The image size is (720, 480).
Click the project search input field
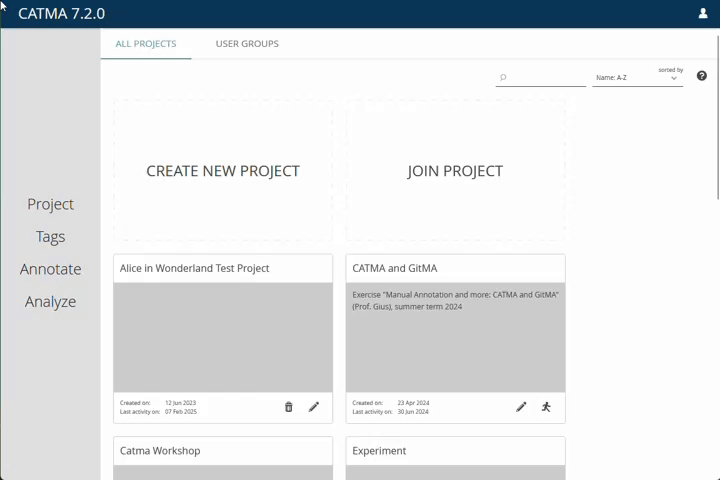pyautogui.click(x=547, y=78)
